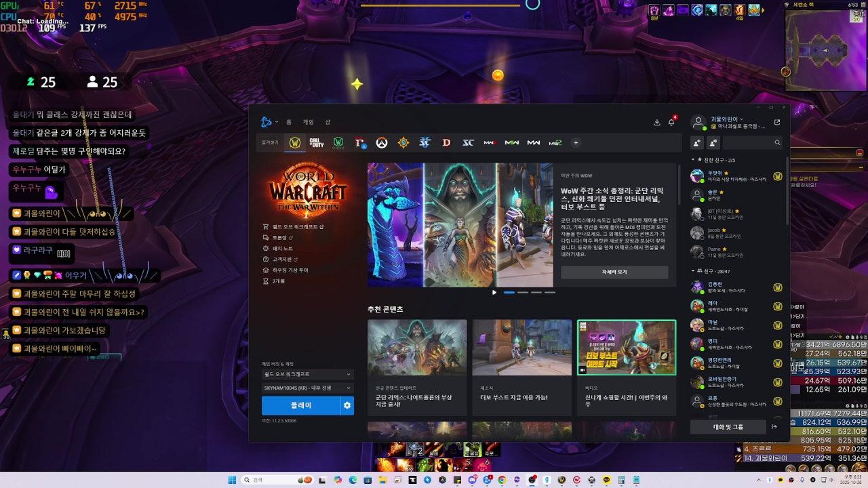The height and width of the screenshot is (488, 868).
Task: Select Call of Duty game icon
Action: click(x=317, y=143)
